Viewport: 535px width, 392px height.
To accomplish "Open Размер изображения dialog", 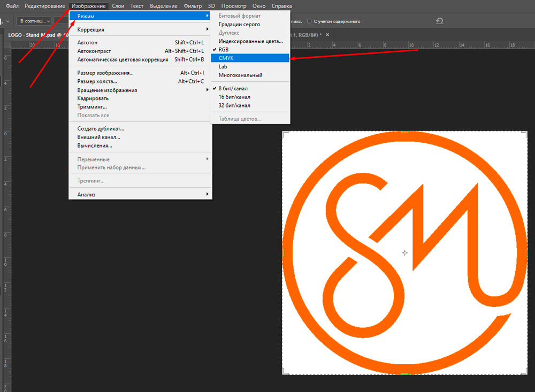I will point(140,73).
